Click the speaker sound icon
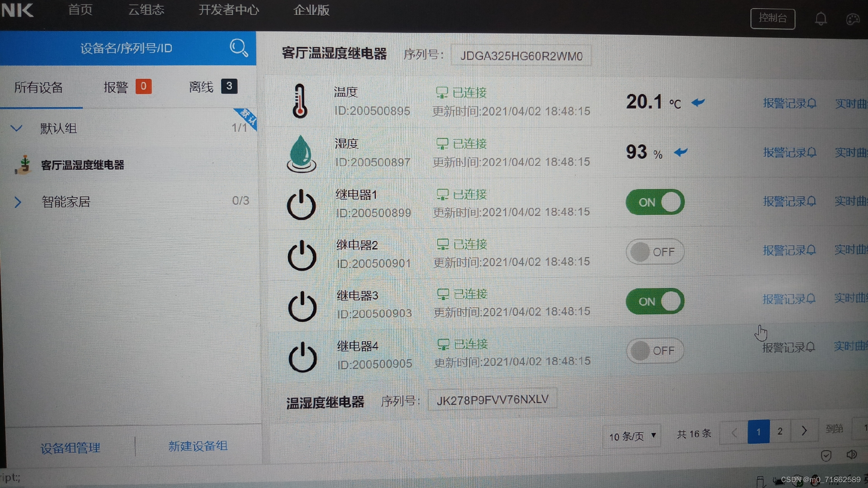The height and width of the screenshot is (488, 868). (x=852, y=455)
